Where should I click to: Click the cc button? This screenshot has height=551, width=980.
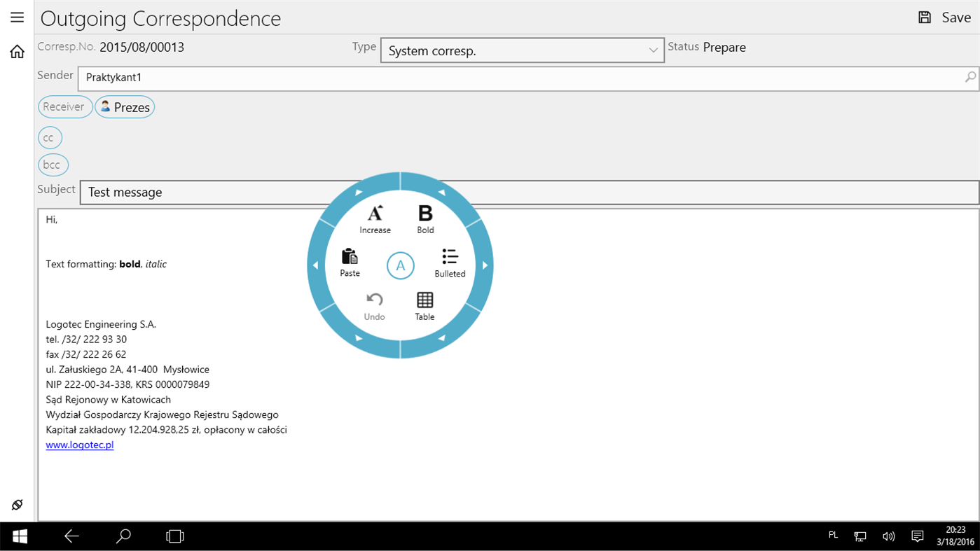(50, 138)
